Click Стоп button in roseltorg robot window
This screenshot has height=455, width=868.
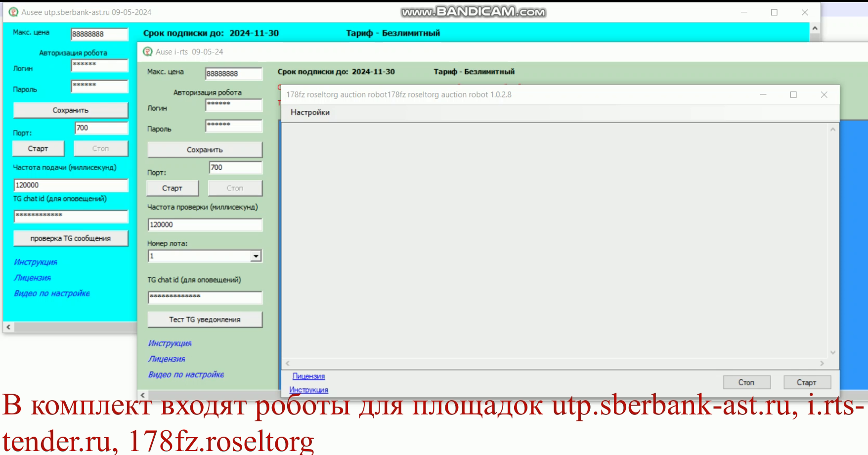[746, 382]
